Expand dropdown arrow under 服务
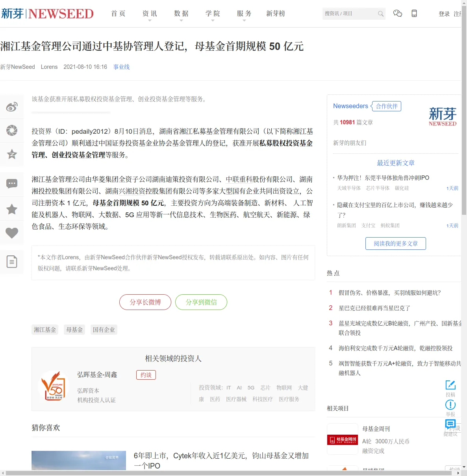The image size is (467, 476). [x=244, y=20]
